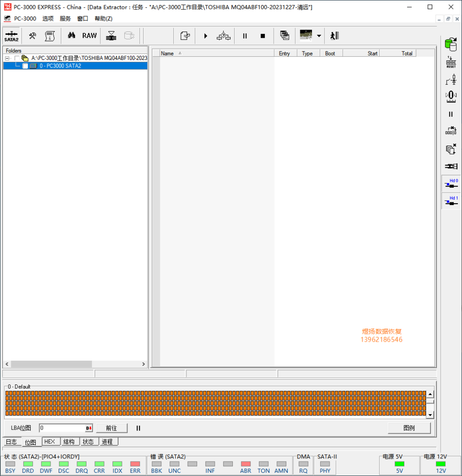
Task: Pause the running task in toolbar
Action: tap(245, 36)
